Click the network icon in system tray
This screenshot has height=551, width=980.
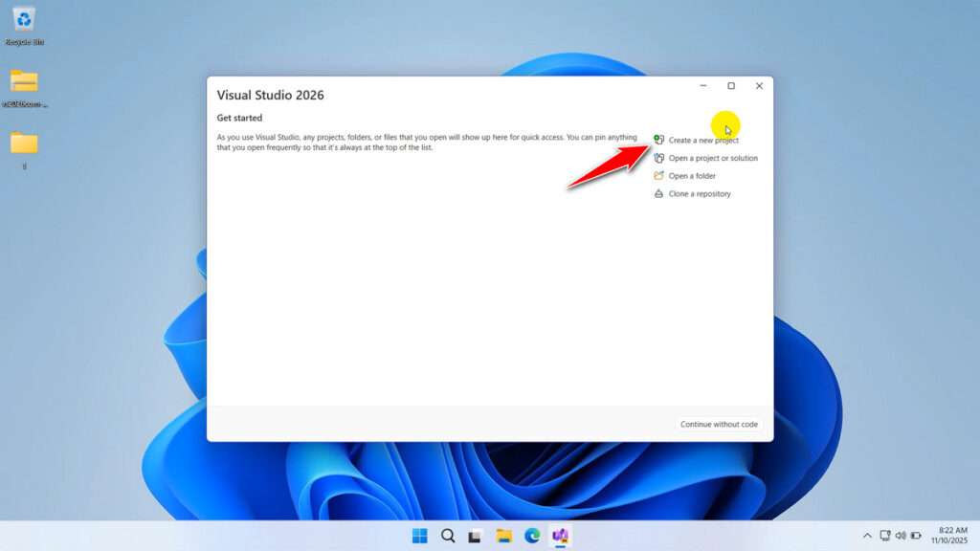(884, 537)
